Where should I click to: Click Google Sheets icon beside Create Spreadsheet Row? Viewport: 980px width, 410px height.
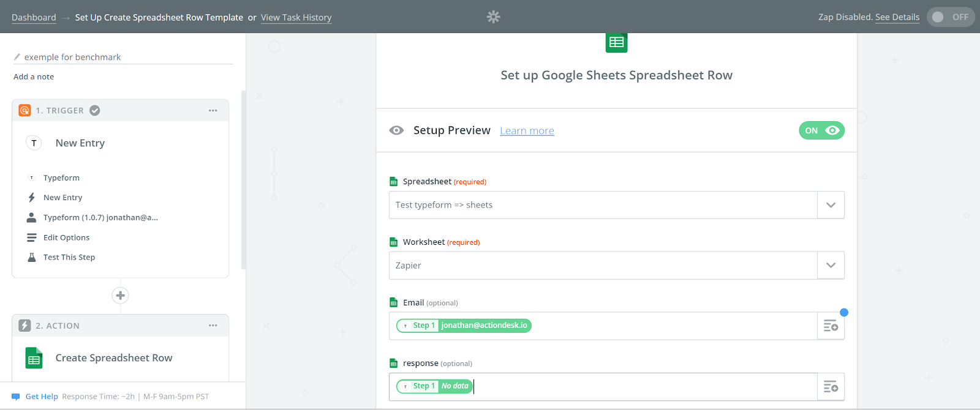pyautogui.click(x=34, y=358)
